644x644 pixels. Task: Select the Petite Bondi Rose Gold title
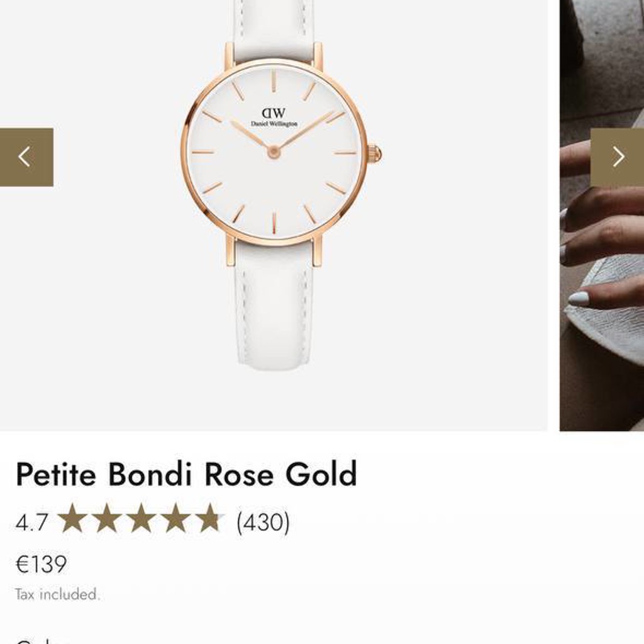click(186, 474)
